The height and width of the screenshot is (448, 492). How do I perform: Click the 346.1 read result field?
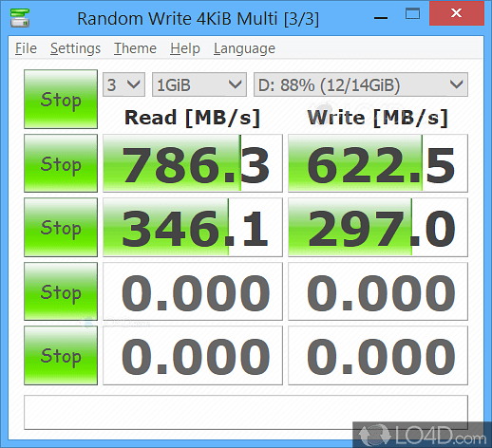pos(193,227)
